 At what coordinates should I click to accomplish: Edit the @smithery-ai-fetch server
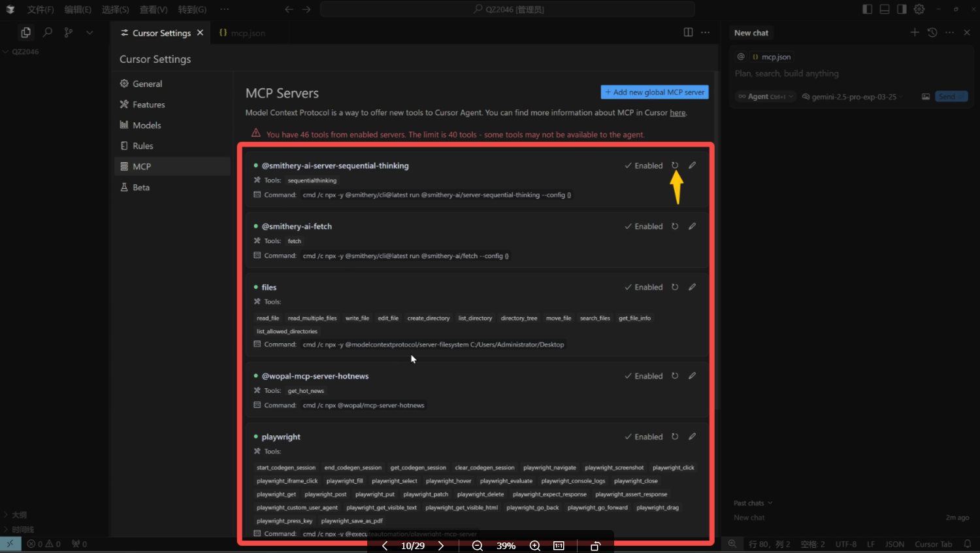coord(692,226)
